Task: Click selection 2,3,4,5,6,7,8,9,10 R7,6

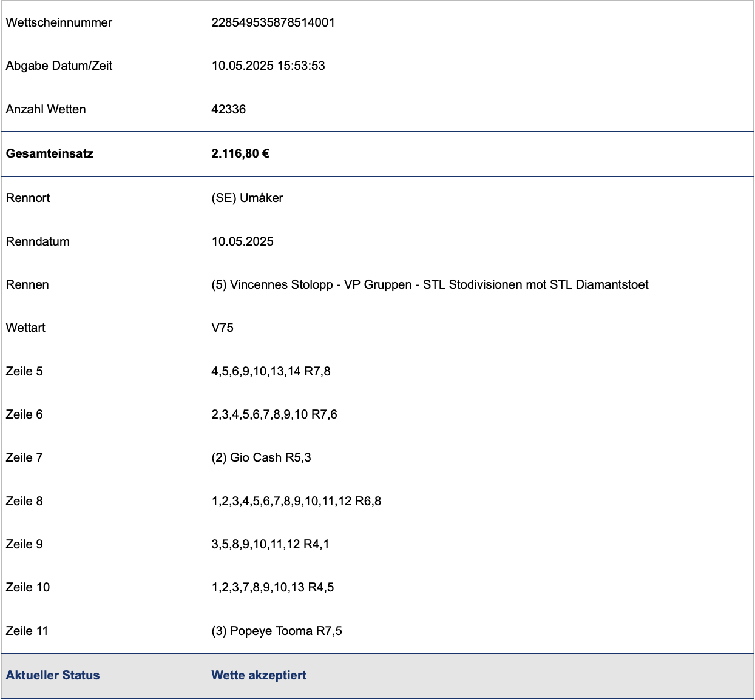Action: [x=274, y=414]
